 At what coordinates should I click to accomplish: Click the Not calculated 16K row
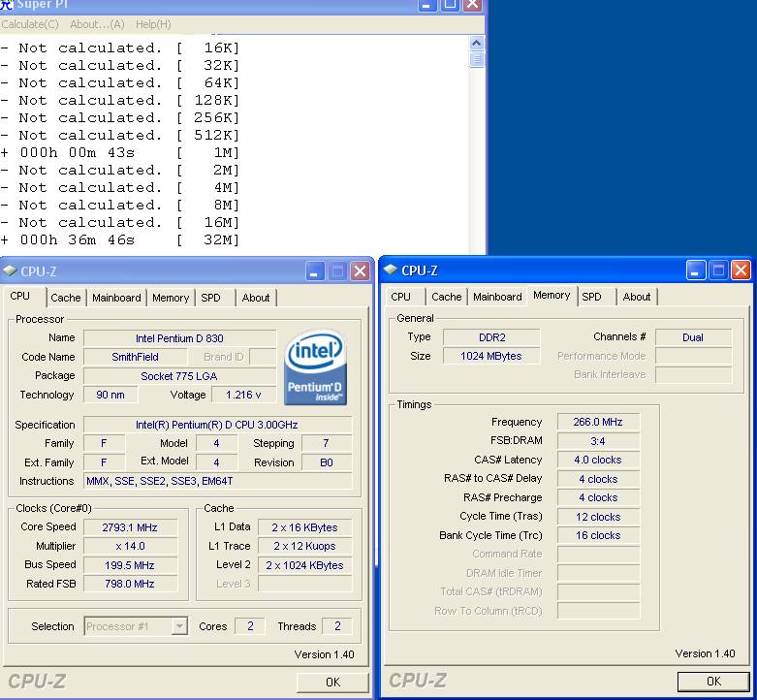120,48
